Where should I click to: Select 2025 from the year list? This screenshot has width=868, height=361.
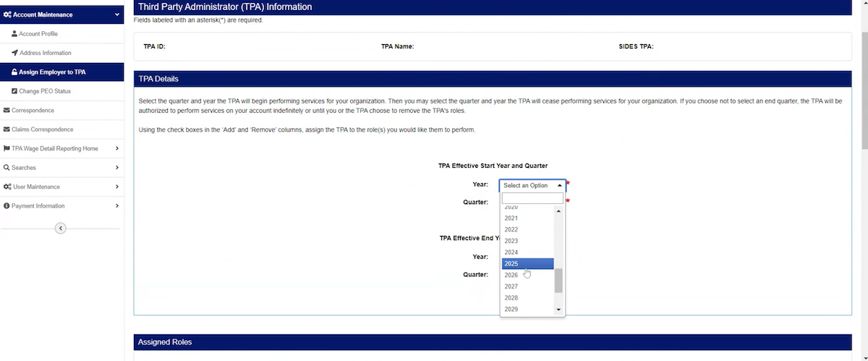527,264
